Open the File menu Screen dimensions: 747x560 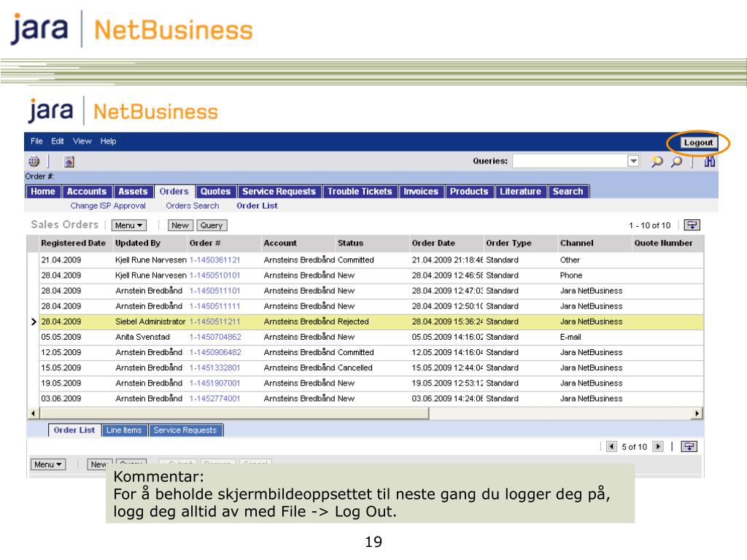36,141
